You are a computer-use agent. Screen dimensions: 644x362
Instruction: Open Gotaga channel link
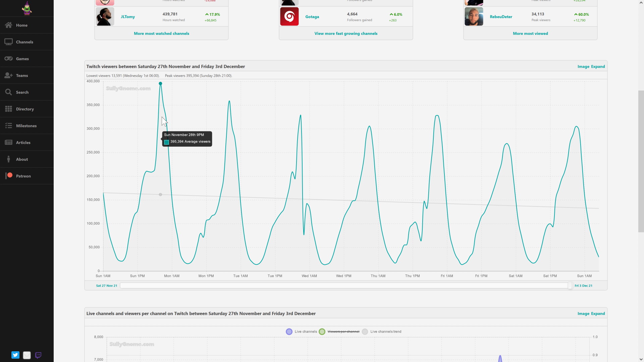312,17
